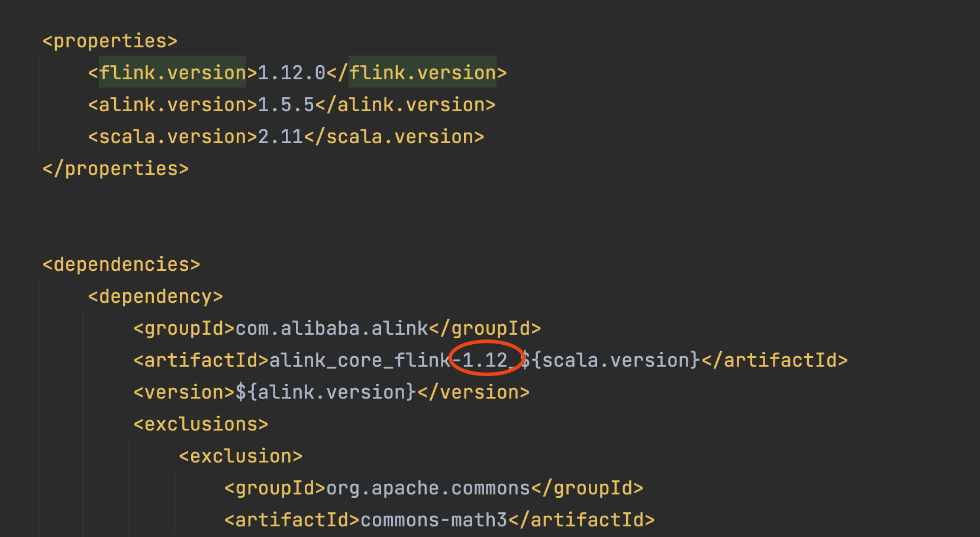Click the org.apache.commons groupId text

[x=428, y=488]
